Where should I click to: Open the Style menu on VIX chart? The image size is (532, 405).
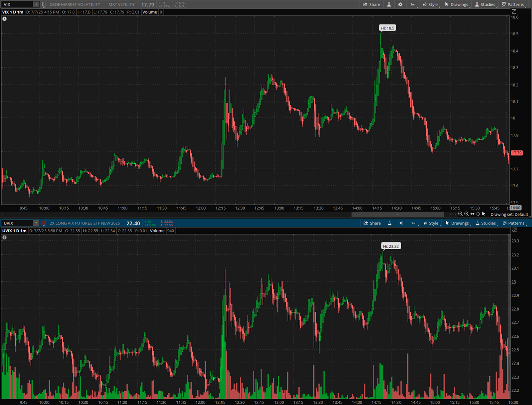[430, 4]
